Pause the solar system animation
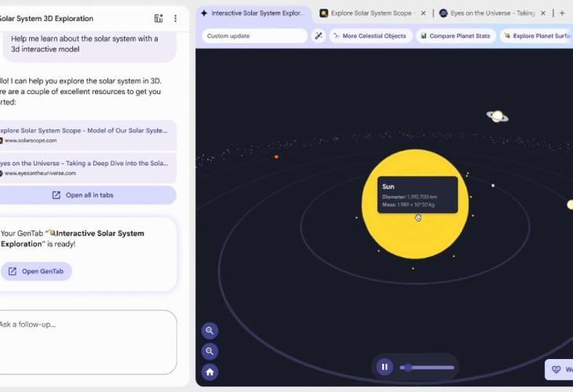The image size is (573, 392). click(385, 366)
